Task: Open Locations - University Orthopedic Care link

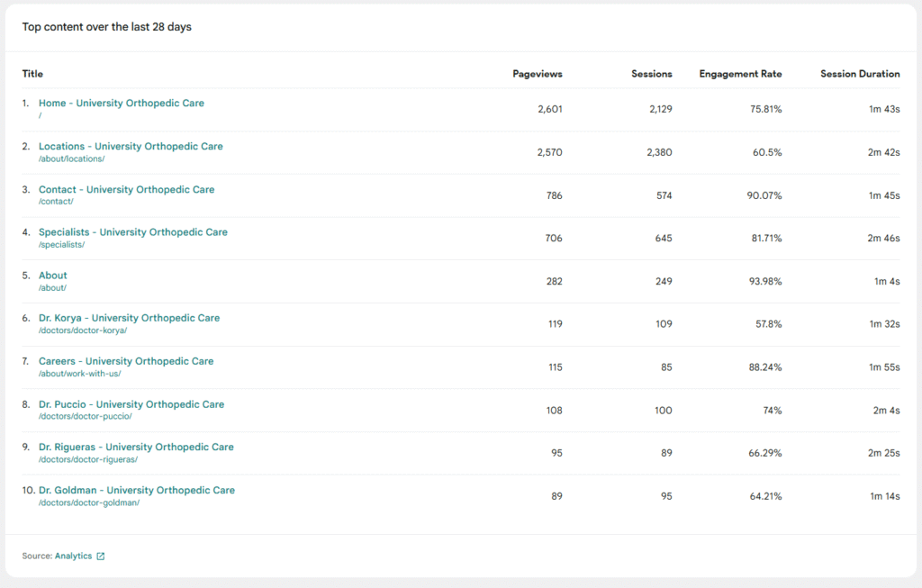Action: point(131,147)
